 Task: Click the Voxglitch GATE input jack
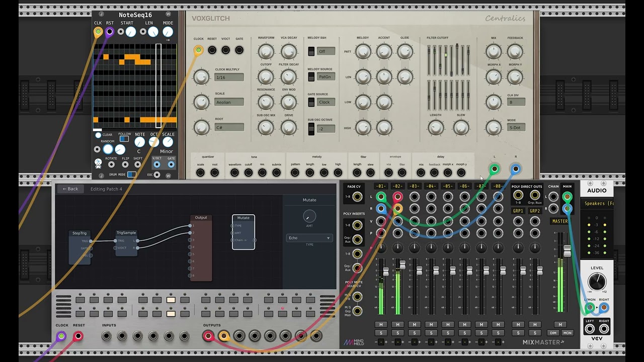(x=239, y=50)
